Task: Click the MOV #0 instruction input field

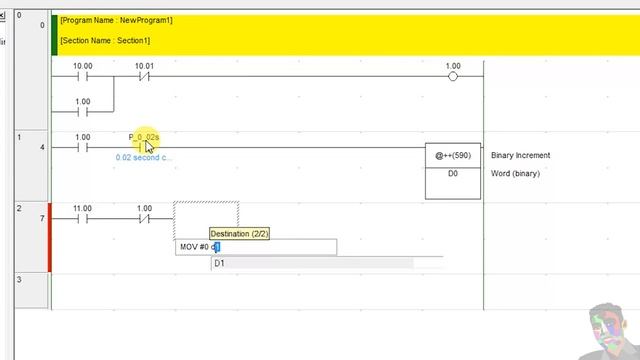Action: click(256, 247)
